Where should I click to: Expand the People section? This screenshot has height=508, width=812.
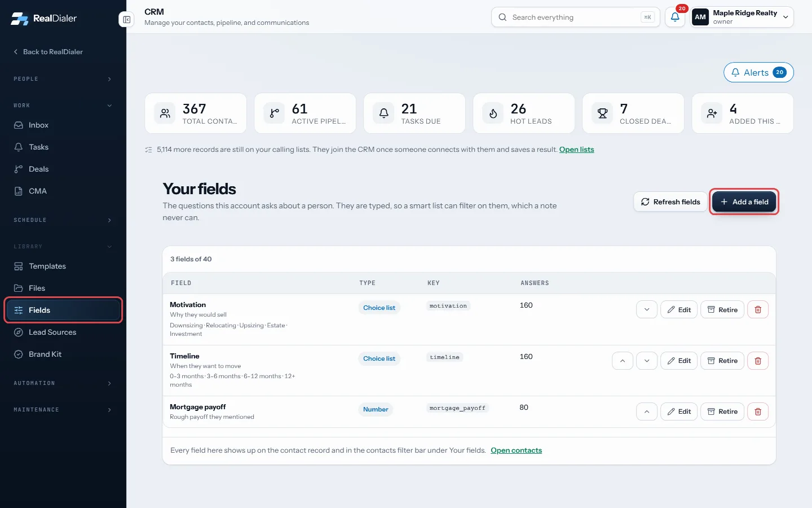[x=63, y=79]
